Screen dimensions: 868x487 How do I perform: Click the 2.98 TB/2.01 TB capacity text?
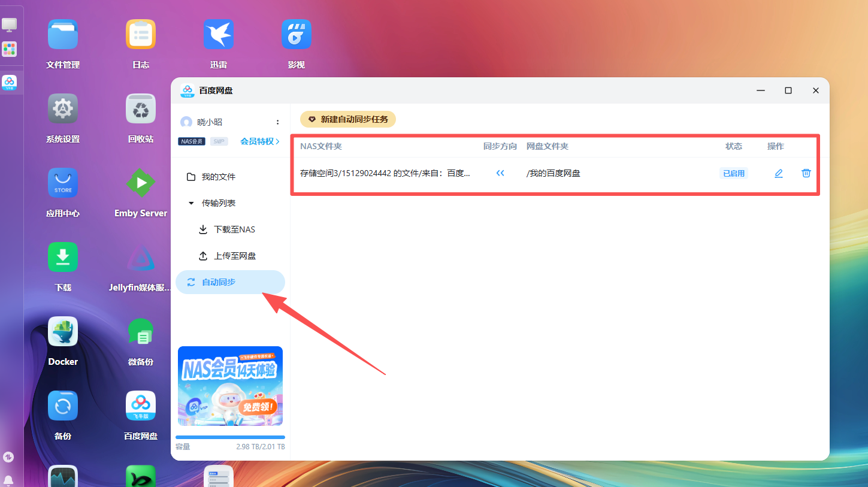tap(261, 447)
